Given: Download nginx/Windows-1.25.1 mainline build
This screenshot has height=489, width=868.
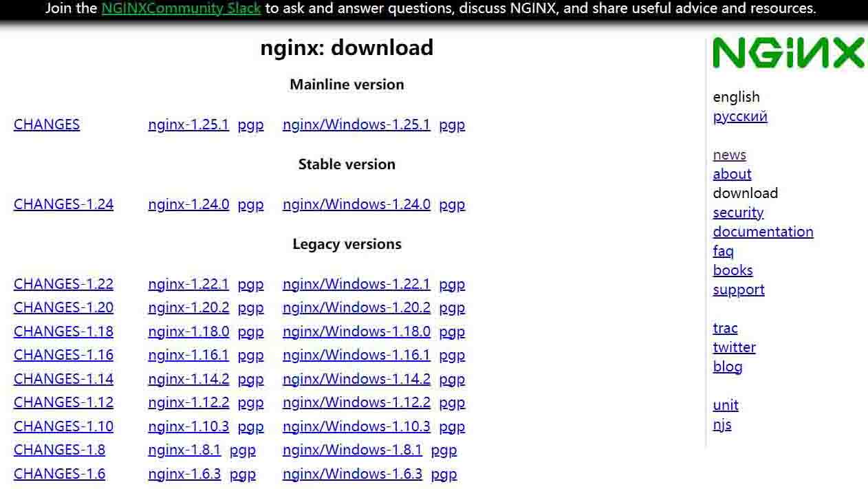Looking at the screenshot, I should pyautogui.click(x=356, y=124).
